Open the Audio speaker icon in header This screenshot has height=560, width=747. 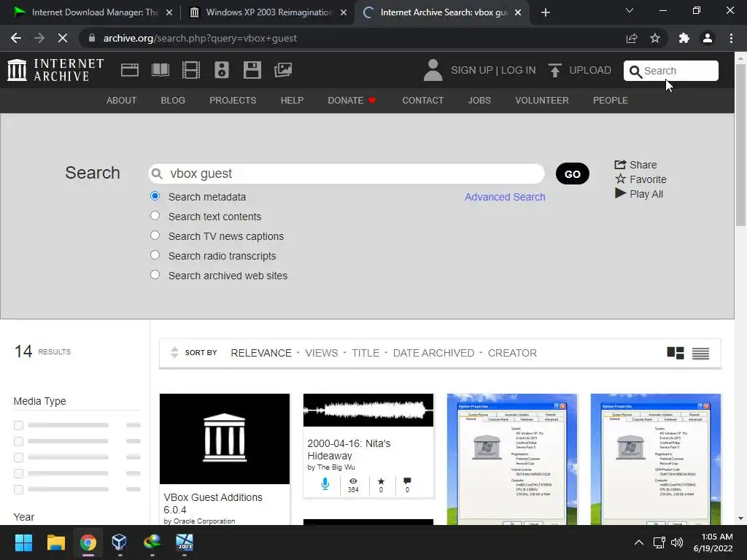click(222, 70)
